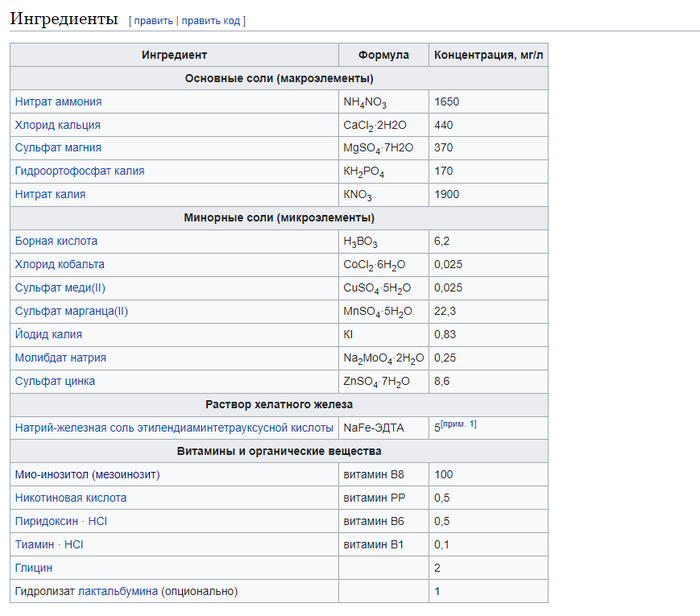This screenshot has height=616, width=700.
Task: Open the 'Сульфат меди(II)' link
Action: point(60,287)
